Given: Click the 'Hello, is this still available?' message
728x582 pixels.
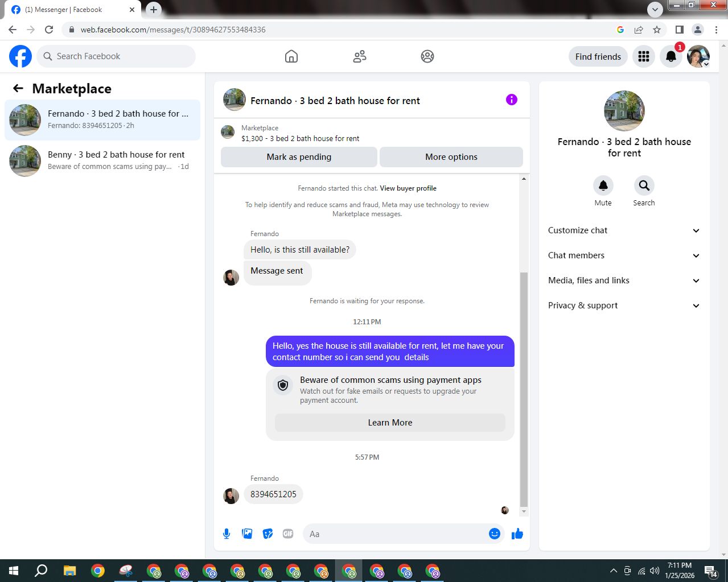Looking at the screenshot, I should click(x=300, y=250).
